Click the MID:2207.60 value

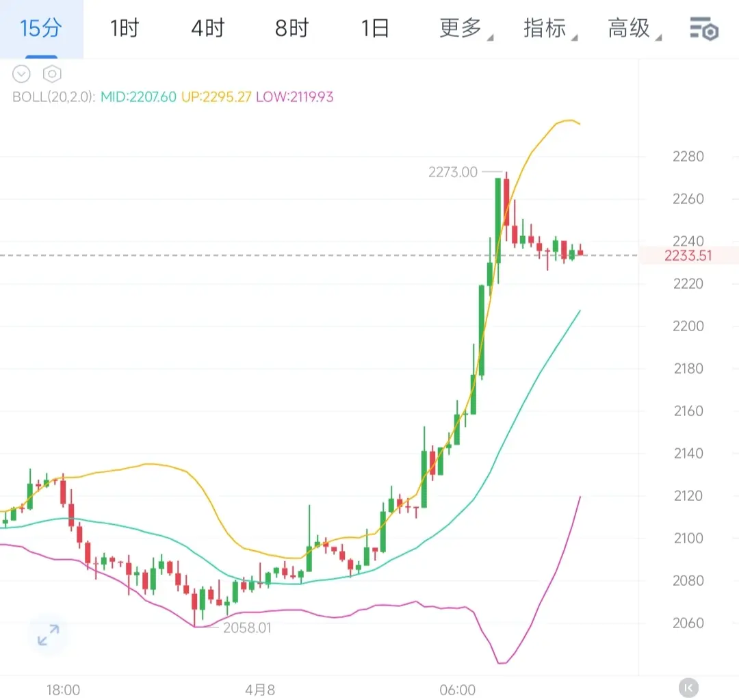point(138,97)
